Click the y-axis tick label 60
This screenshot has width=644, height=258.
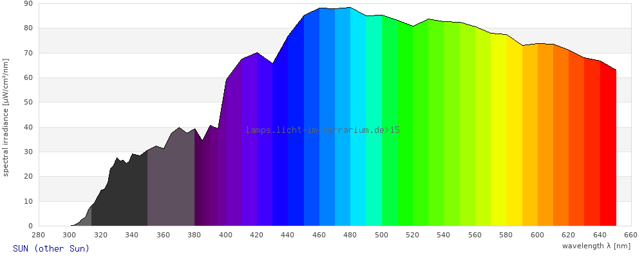(x=28, y=78)
